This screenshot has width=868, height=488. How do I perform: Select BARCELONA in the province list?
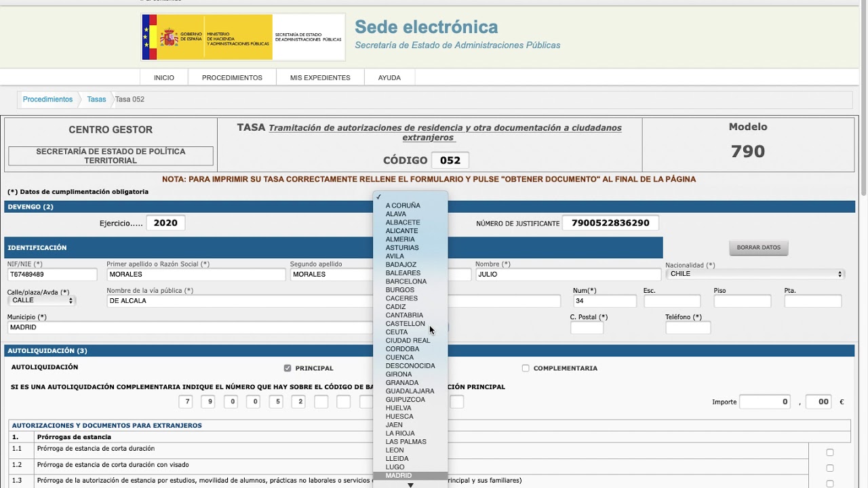click(410, 281)
